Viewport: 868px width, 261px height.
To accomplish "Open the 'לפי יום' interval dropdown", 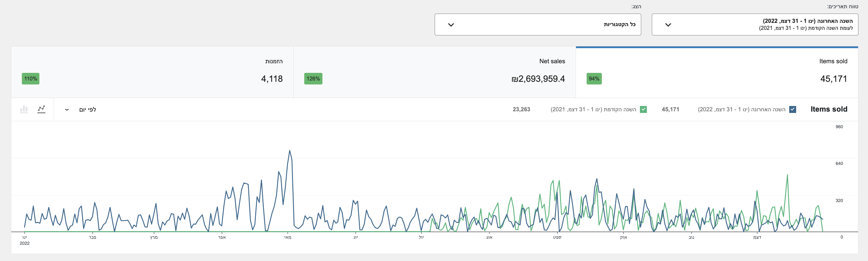I will pyautogui.click(x=80, y=110).
